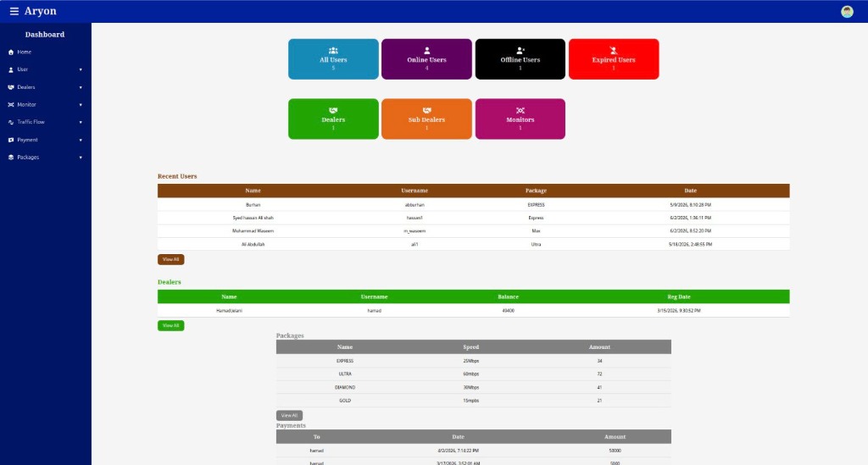The width and height of the screenshot is (868, 465).
Task: Select user Syed hassan Ali shah
Action: 253,218
